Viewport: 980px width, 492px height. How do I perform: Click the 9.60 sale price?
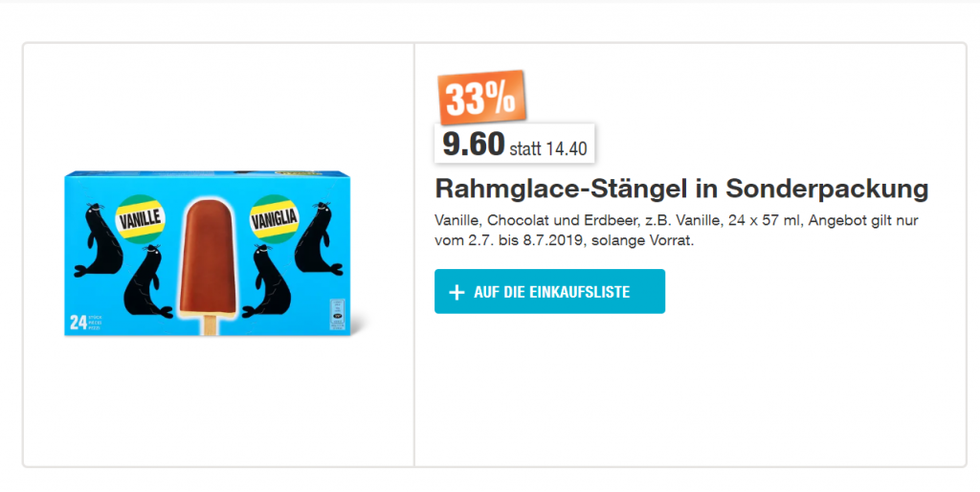pos(473,145)
